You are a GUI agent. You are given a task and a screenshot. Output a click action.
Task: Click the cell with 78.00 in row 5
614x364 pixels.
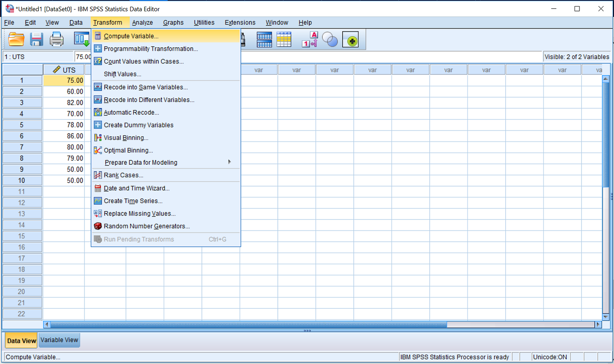coord(64,125)
